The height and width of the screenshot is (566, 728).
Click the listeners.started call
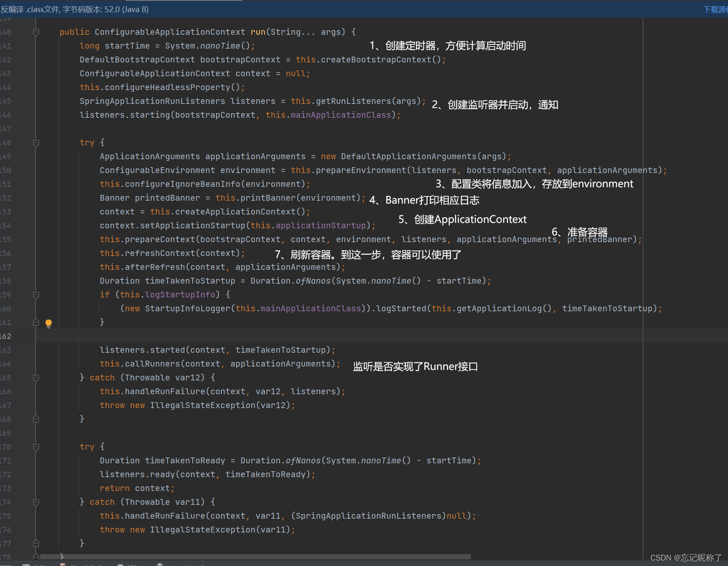click(142, 350)
